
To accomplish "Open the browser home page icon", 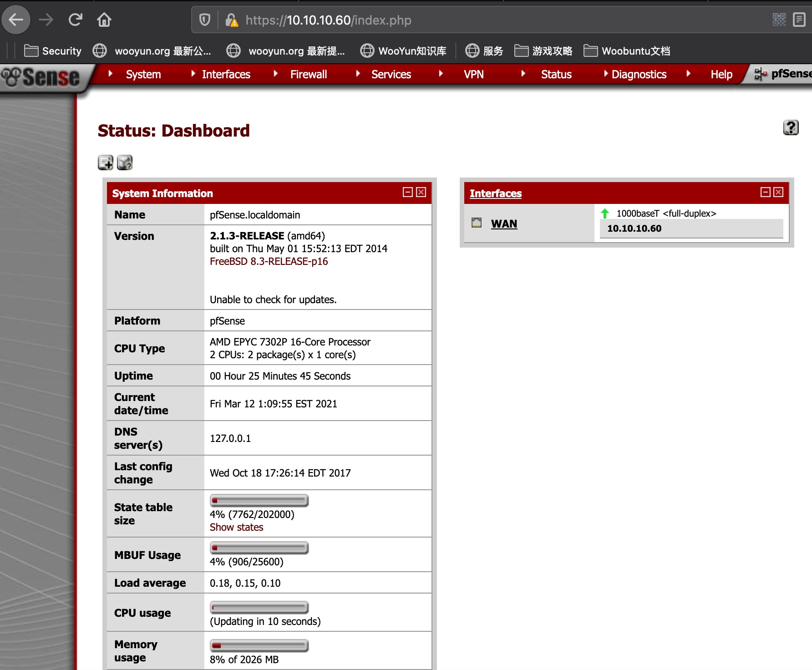I will [104, 20].
